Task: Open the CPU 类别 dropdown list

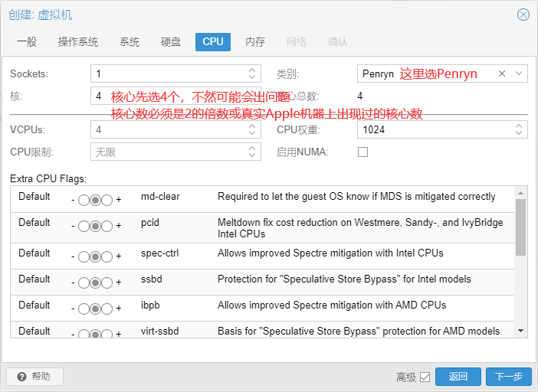Action: (520, 73)
